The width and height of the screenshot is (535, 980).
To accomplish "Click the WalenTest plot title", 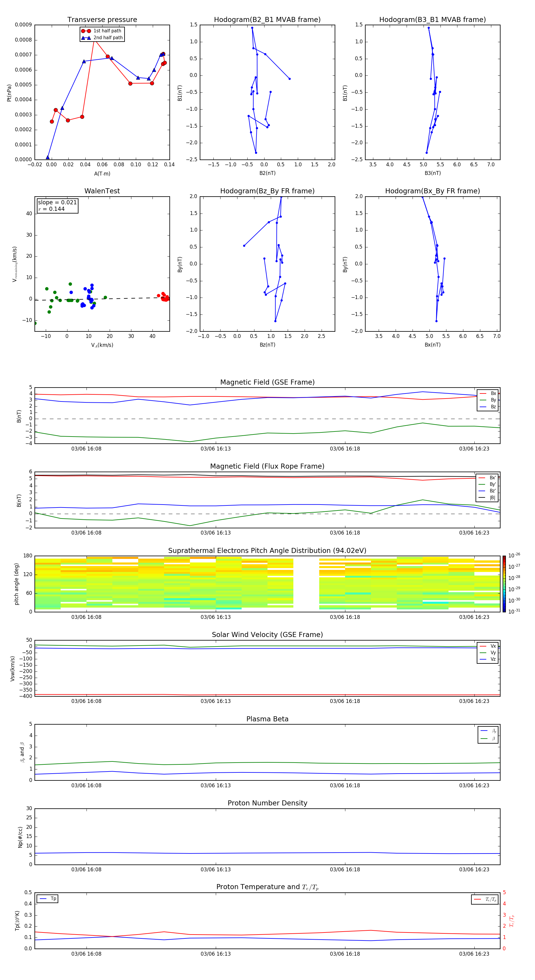I will pyautogui.click(x=102, y=191).
